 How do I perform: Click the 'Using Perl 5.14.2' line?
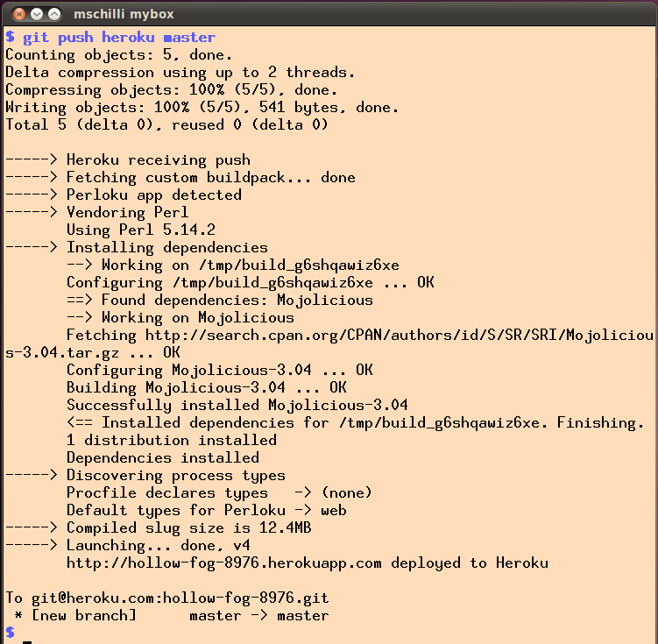pyautogui.click(x=141, y=230)
